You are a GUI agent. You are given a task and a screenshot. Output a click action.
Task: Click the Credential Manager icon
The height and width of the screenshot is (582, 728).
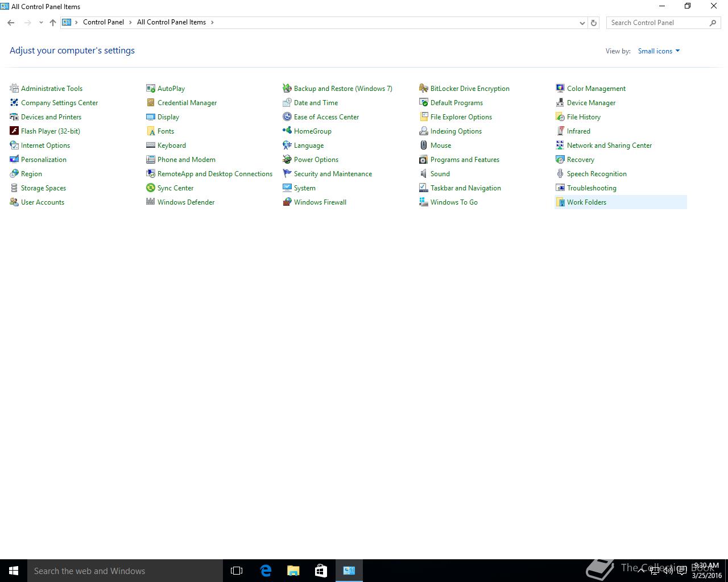click(151, 102)
